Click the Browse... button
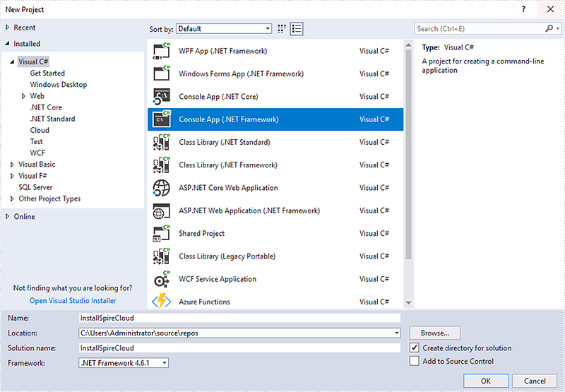The image size is (565, 392). coord(435,333)
